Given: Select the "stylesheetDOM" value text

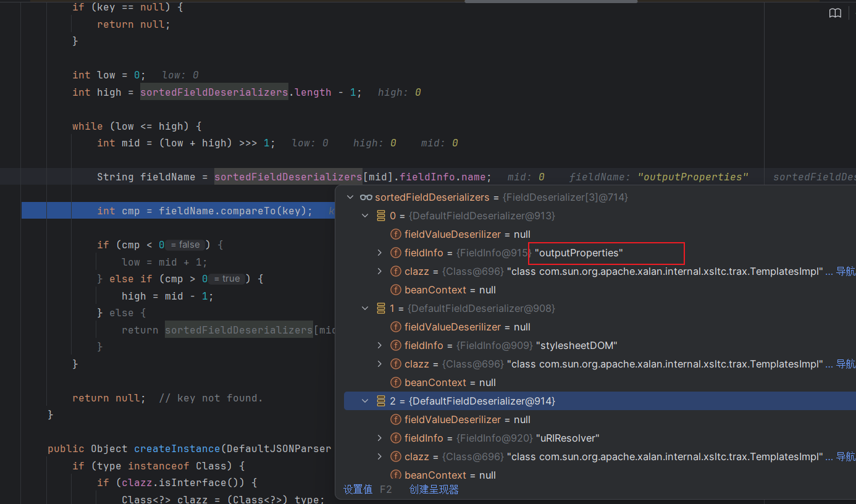Looking at the screenshot, I should [577, 345].
